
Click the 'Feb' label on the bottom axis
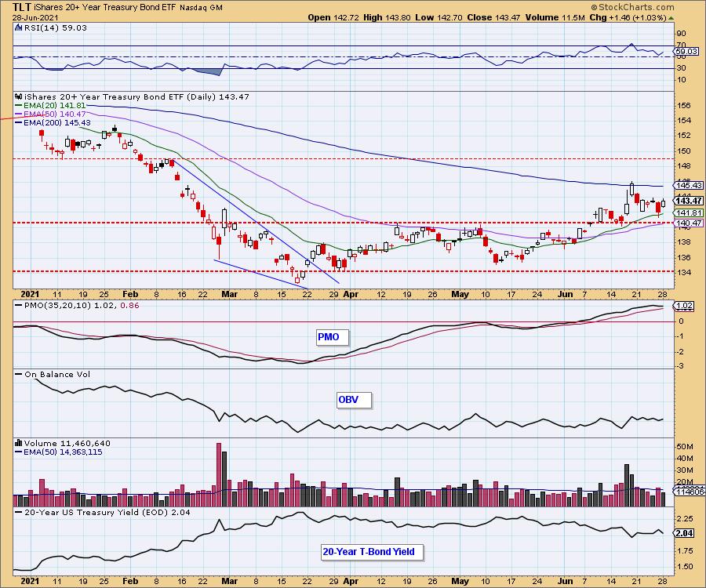click(130, 581)
